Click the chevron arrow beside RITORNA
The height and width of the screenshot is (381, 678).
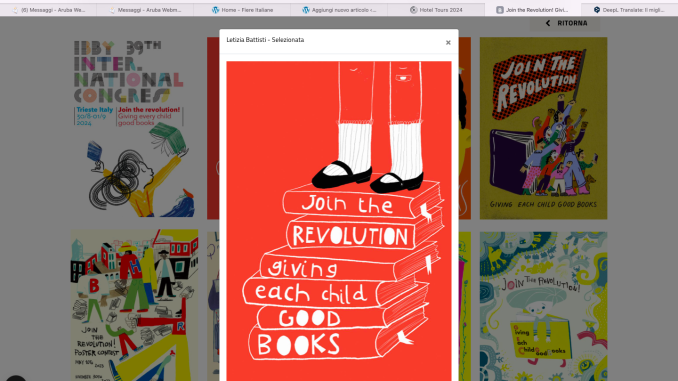[548, 23]
